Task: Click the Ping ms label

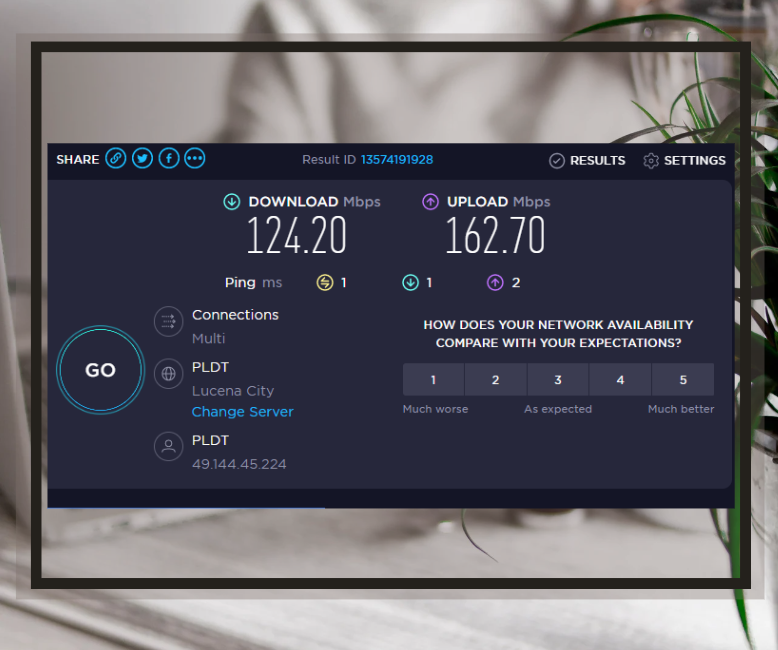Action: tap(254, 283)
